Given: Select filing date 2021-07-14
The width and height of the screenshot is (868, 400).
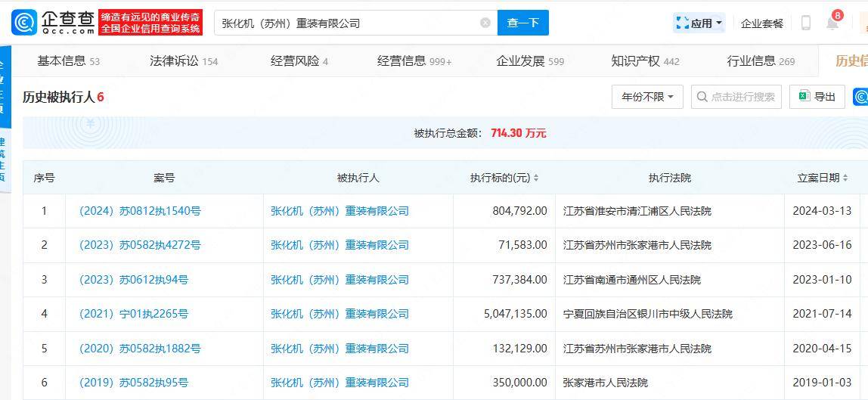Looking at the screenshot, I should [x=822, y=315].
